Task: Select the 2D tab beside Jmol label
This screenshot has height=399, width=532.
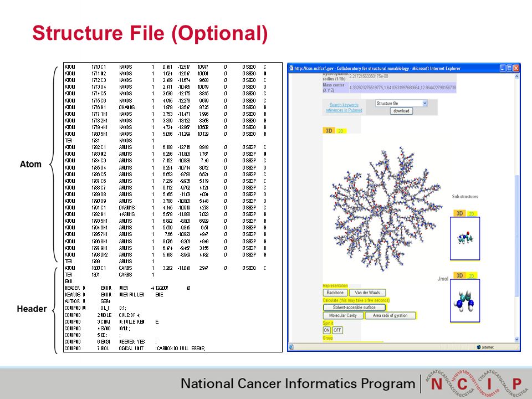Action: 471,276
